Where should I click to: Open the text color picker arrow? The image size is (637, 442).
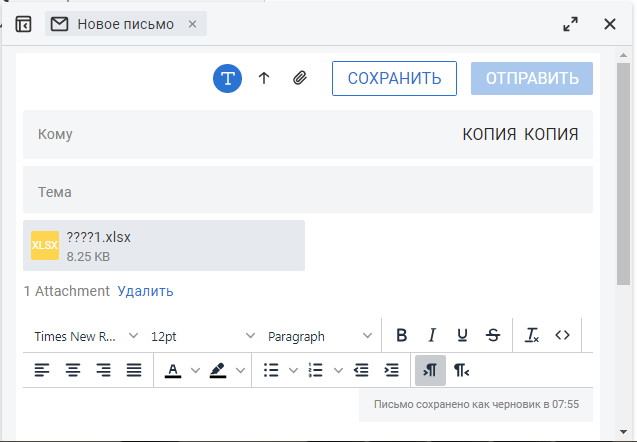point(195,370)
